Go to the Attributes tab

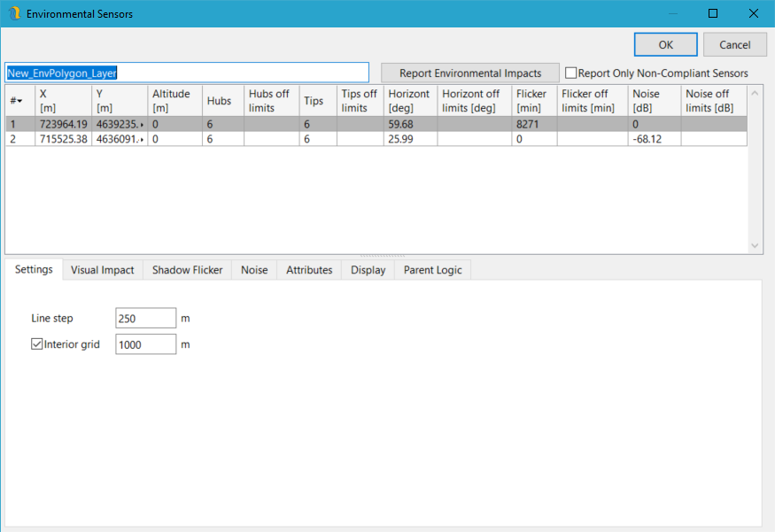309,270
